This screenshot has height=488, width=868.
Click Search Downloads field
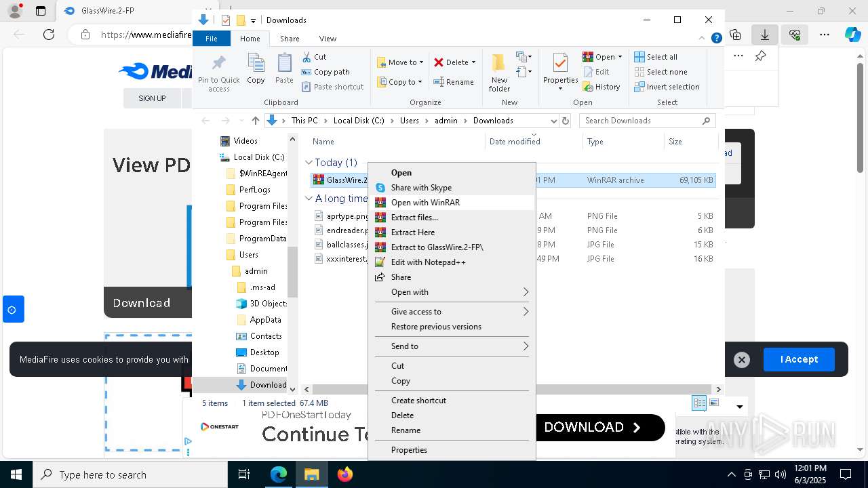[x=648, y=121]
